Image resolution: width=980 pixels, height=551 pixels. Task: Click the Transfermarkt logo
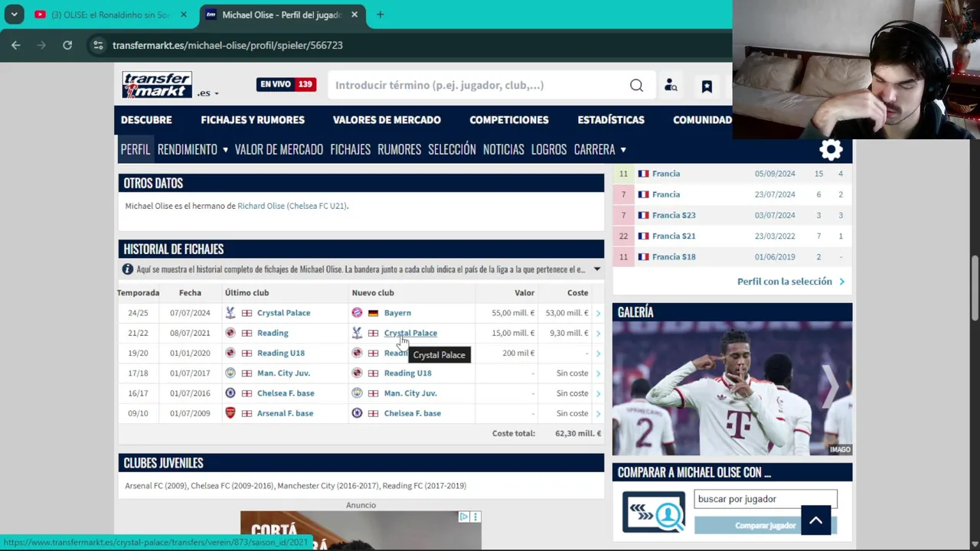click(157, 85)
